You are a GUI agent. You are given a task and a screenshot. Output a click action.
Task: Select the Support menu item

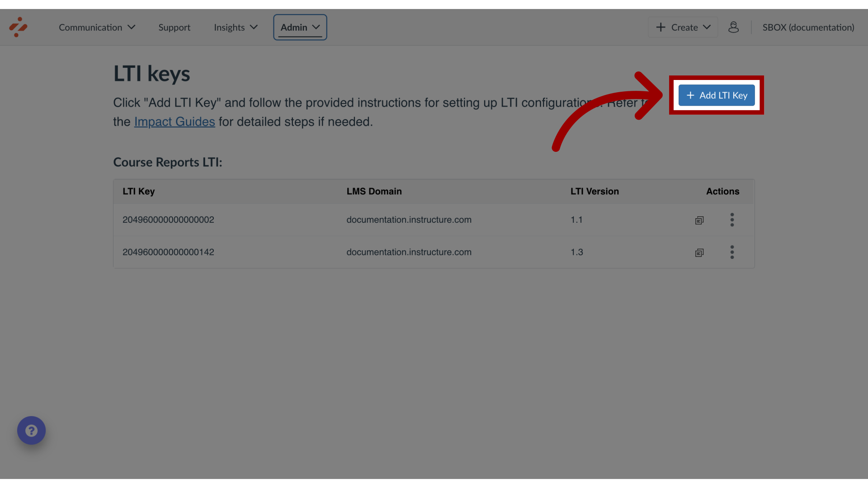pos(174,28)
